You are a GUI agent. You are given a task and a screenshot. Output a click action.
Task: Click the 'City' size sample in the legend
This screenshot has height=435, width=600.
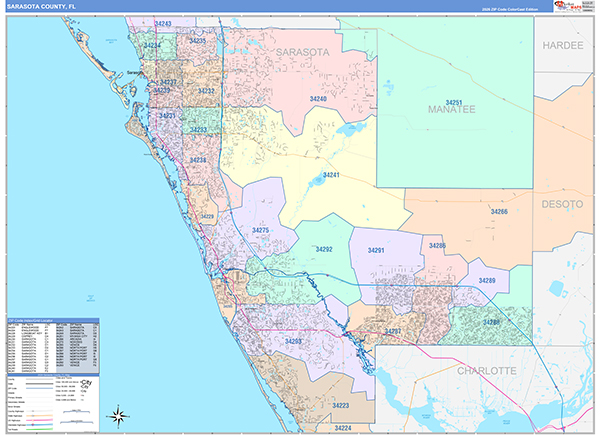coord(86,383)
